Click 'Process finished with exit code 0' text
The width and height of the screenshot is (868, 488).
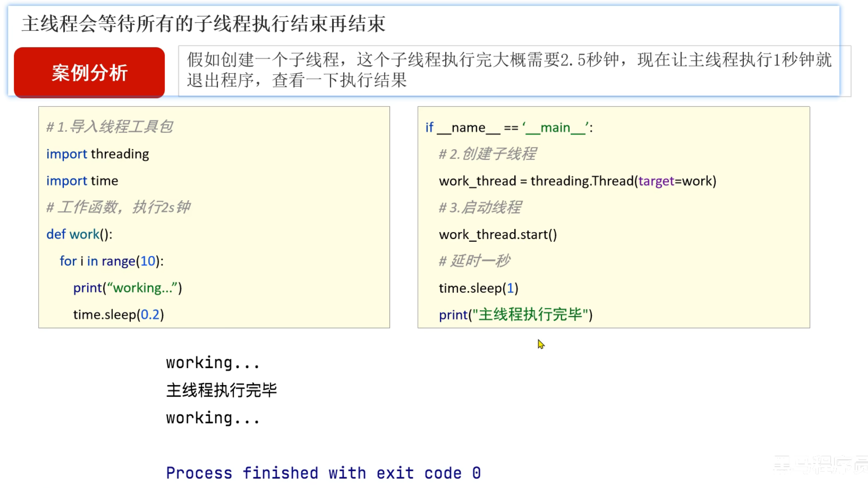click(x=323, y=473)
